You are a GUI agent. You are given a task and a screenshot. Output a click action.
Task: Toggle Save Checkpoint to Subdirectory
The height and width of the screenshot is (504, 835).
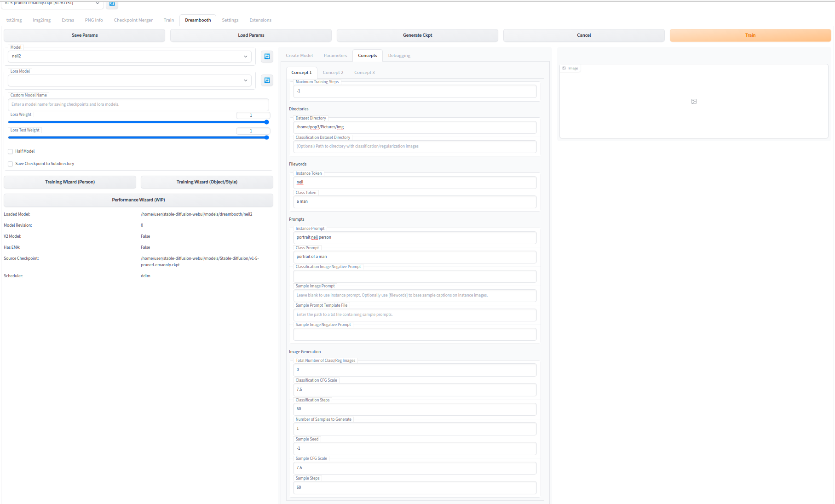(10, 164)
